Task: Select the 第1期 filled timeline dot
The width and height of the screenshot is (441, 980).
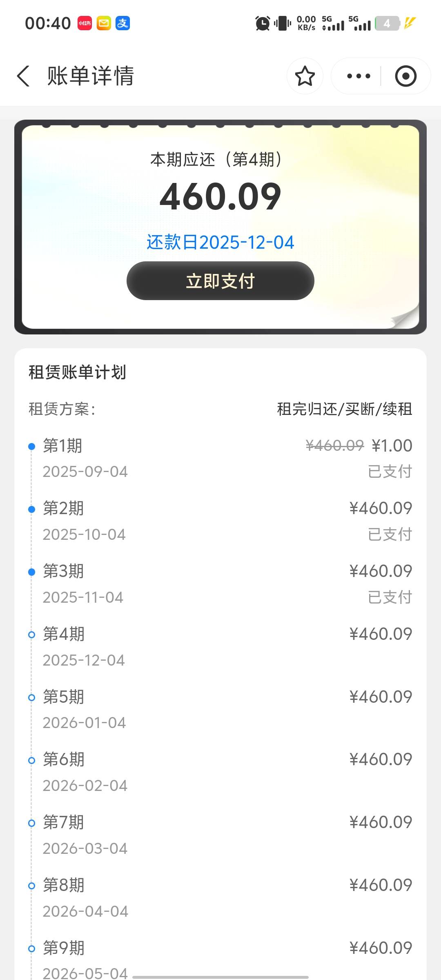Action: point(31,446)
